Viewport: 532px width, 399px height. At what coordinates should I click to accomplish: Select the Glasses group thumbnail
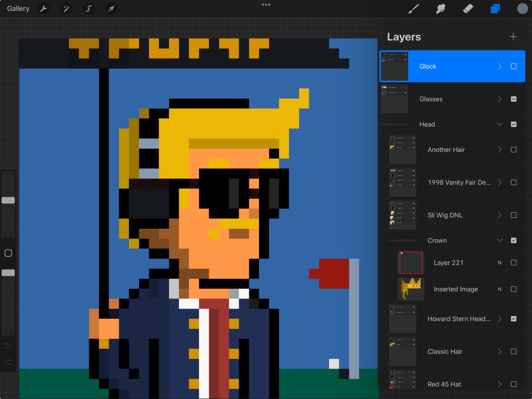click(x=395, y=99)
